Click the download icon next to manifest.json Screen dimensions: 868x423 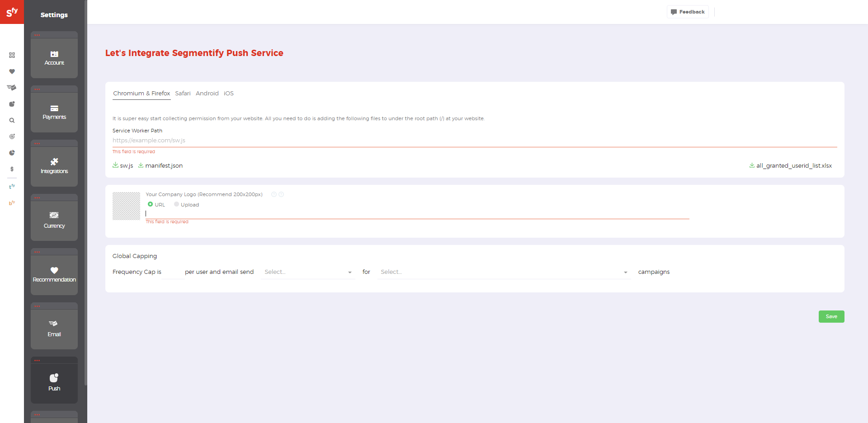pos(141,165)
